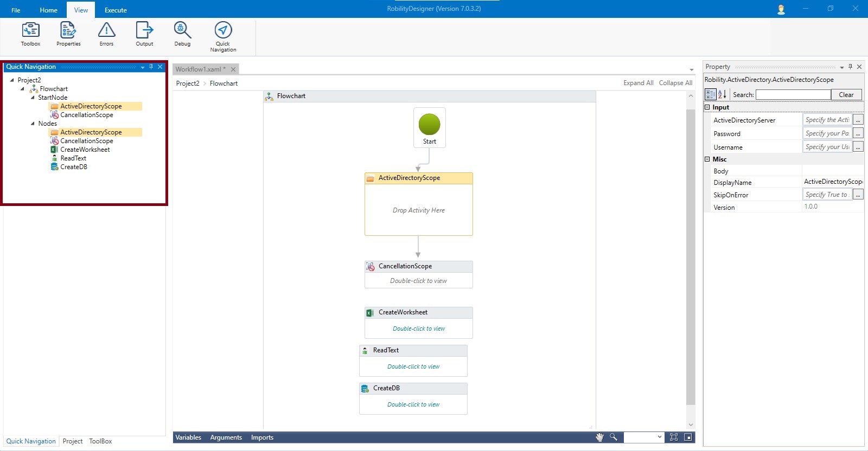Show the Errors panel
Image resolution: width=868 pixels, height=451 pixels.
pos(106,34)
